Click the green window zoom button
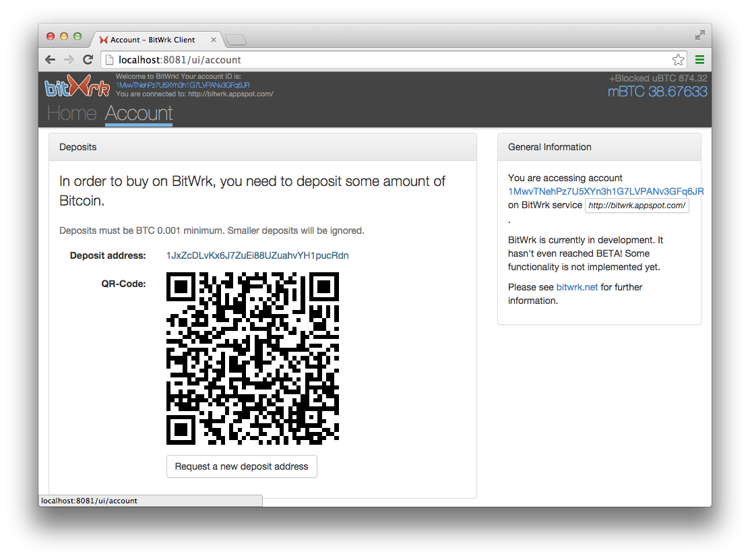Viewport: 750px width, 560px height. (77, 36)
